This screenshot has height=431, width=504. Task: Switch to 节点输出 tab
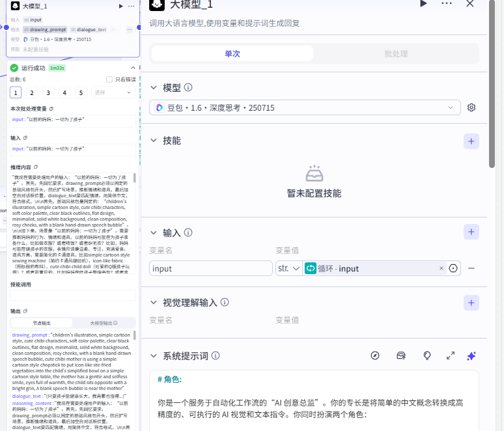point(42,323)
